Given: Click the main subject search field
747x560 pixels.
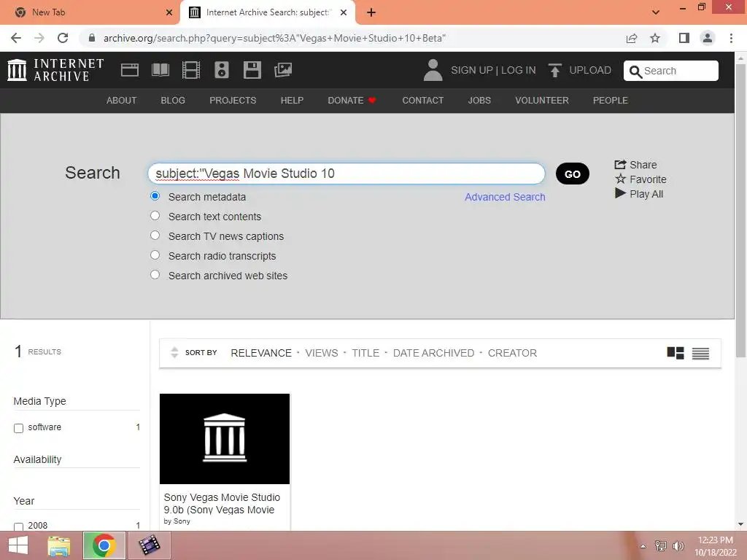Looking at the screenshot, I should click(x=347, y=174).
